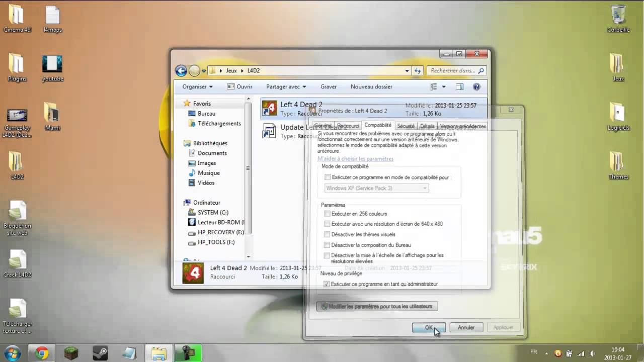Launch Minecraft from the taskbar
The height and width of the screenshot is (362, 644).
71,353
